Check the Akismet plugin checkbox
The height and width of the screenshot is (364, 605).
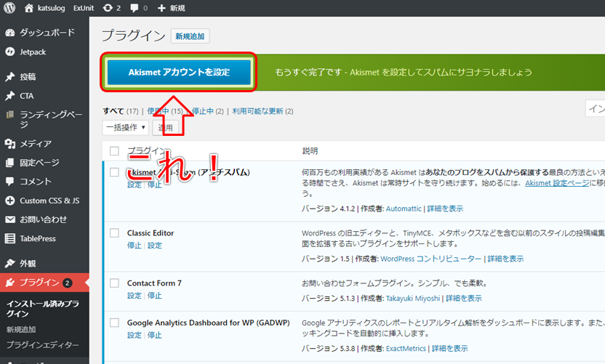pos(114,172)
